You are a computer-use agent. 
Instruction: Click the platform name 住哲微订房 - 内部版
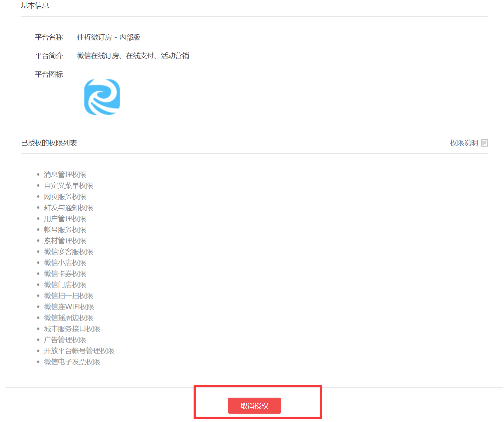click(x=109, y=37)
